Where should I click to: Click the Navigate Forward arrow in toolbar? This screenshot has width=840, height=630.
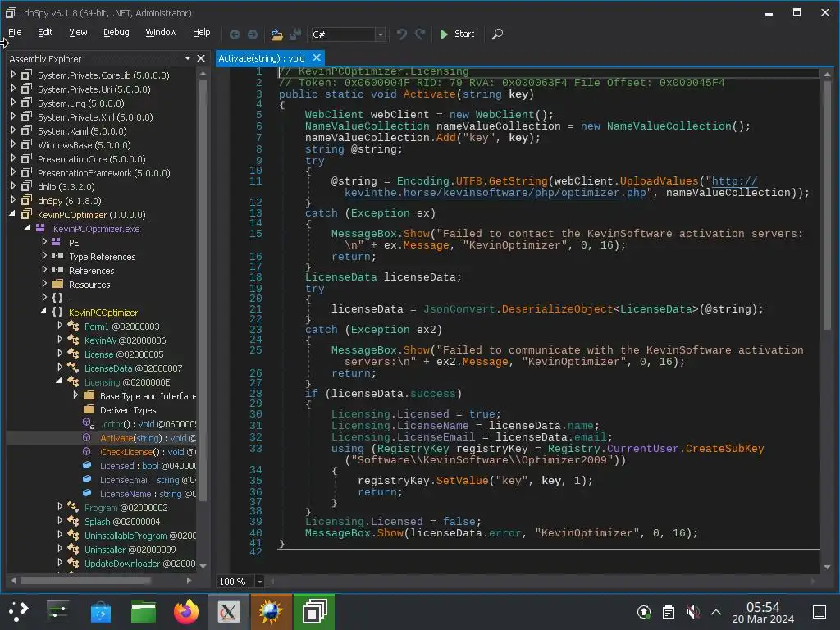[x=253, y=34]
